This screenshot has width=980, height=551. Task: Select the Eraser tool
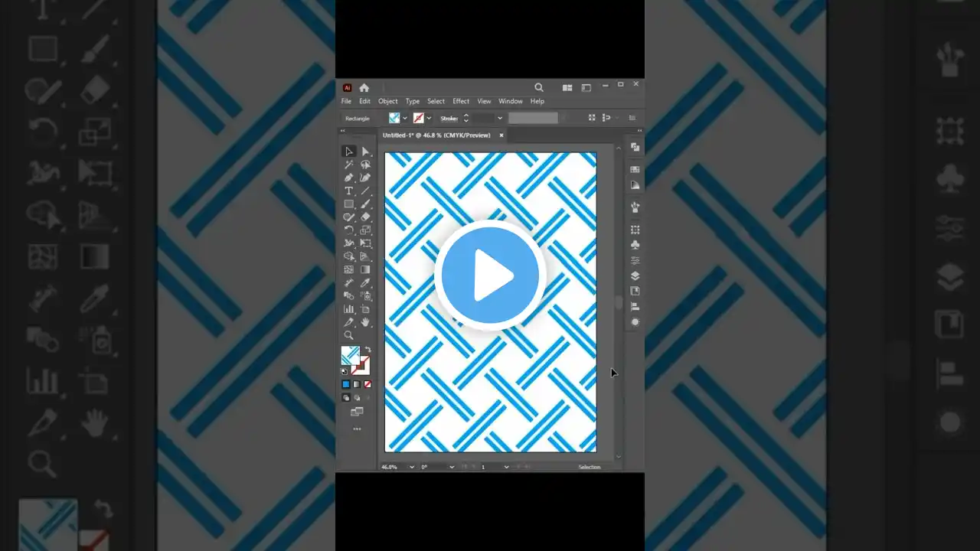coord(366,217)
